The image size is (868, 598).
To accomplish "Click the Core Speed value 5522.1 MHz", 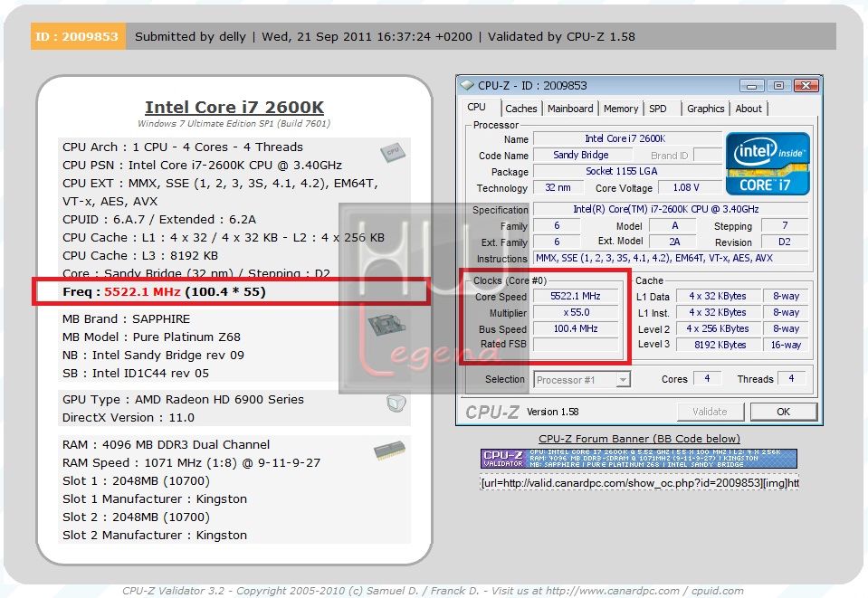I will [x=576, y=296].
